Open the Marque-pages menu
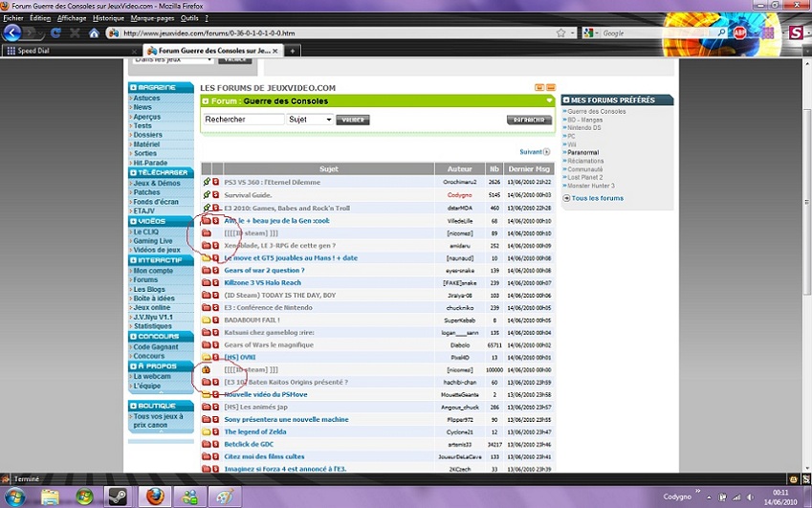Image resolution: width=812 pixels, height=508 pixels. pyautogui.click(x=152, y=18)
